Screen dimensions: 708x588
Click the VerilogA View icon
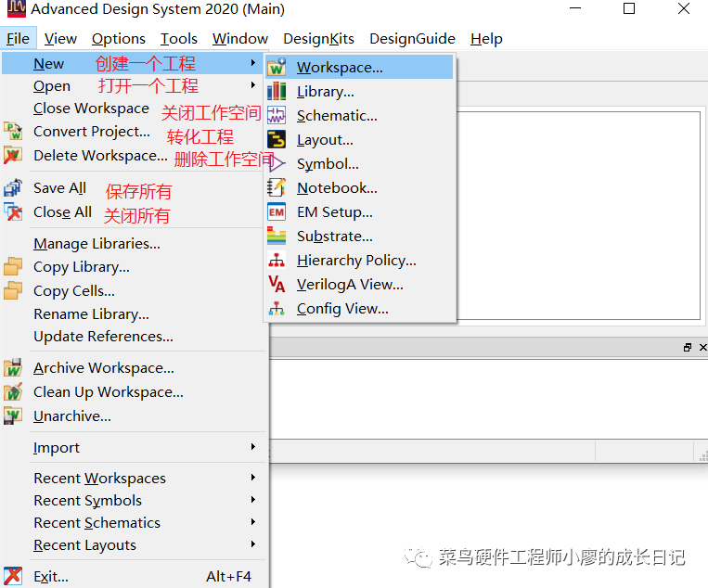tap(277, 284)
